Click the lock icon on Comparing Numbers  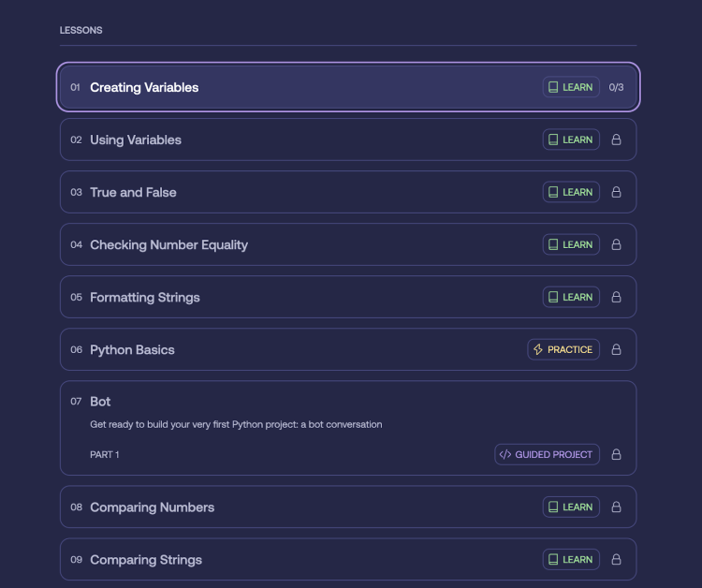click(616, 507)
